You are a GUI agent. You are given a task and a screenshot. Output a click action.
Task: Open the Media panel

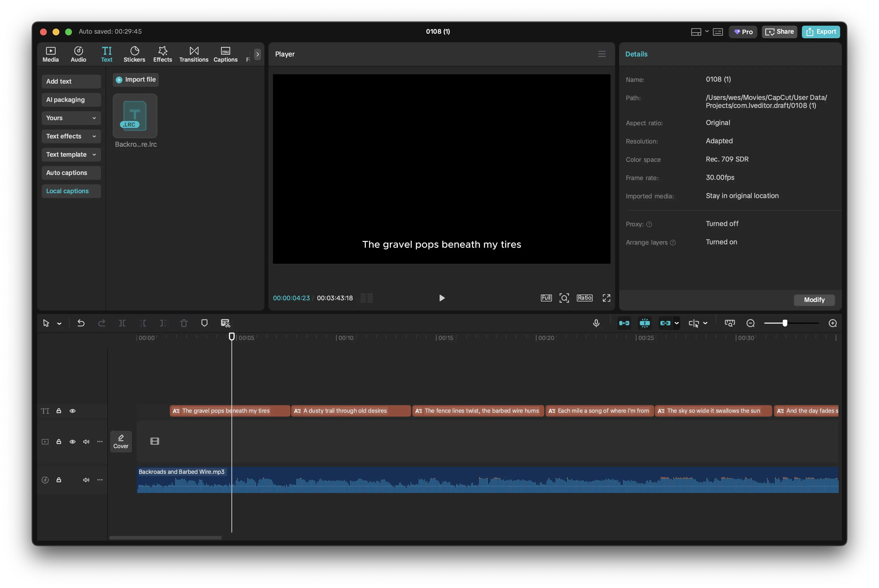[51, 54]
